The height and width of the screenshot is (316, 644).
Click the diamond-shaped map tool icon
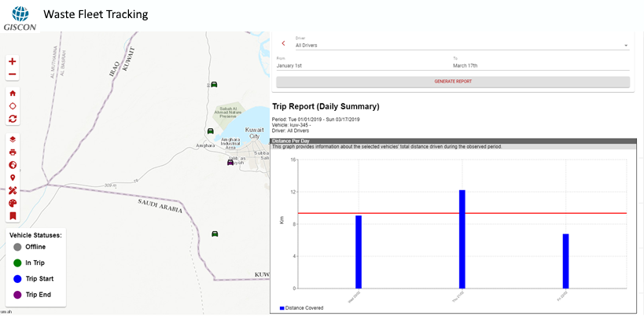(x=13, y=105)
